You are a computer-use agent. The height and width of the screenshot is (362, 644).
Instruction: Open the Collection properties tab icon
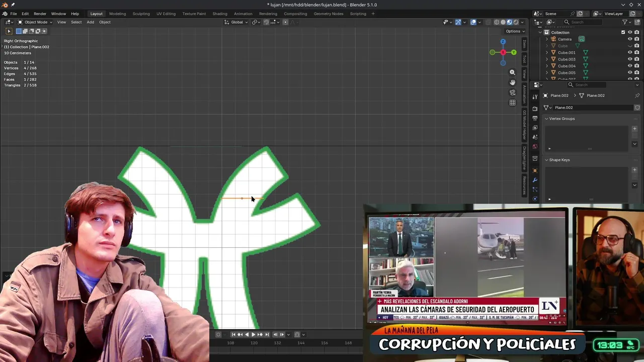tap(535, 158)
